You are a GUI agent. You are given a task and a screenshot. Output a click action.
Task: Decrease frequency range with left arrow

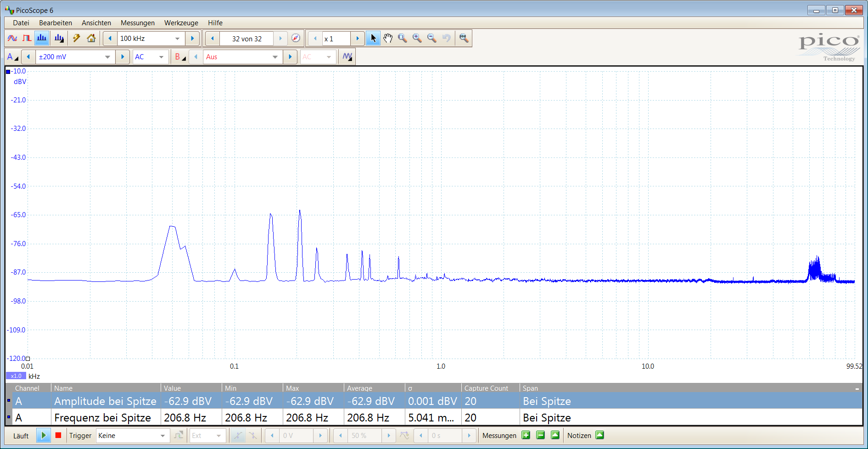click(110, 39)
